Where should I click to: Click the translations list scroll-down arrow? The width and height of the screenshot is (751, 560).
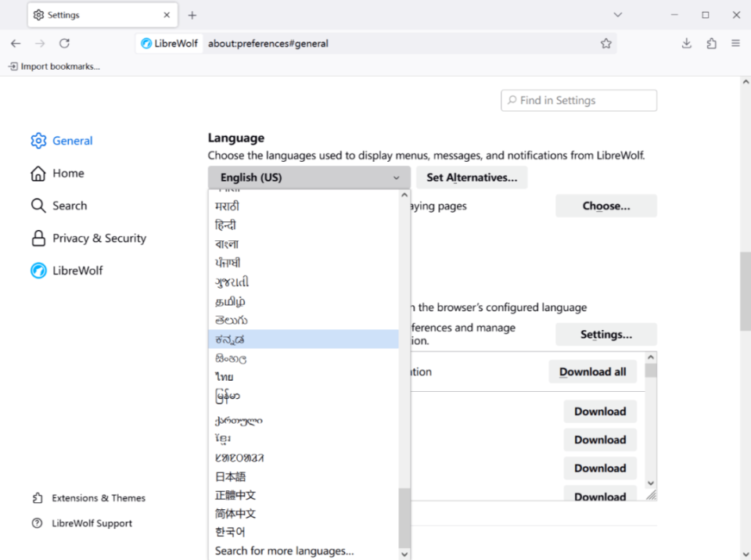coord(650,483)
